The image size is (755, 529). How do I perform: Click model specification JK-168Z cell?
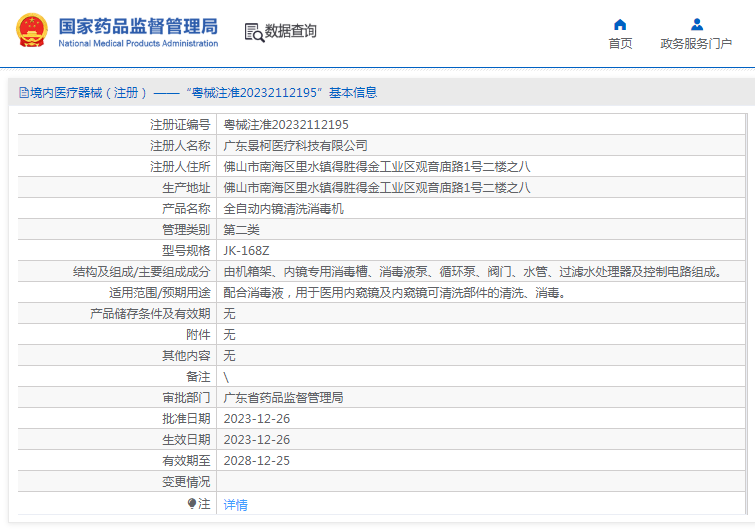click(481, 250)
